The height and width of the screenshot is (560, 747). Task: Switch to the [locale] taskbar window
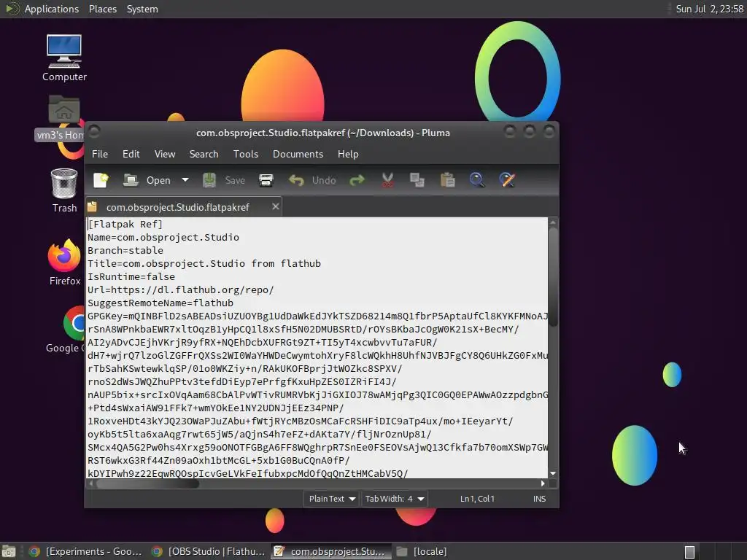click(x=422, y=551)
